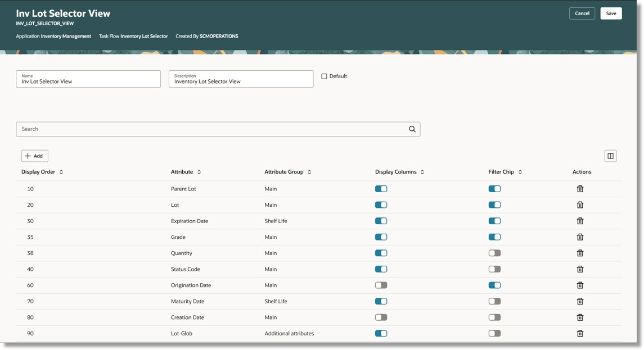
Task: Delete the Origination Date row
Action: click(x=580, y=285)
